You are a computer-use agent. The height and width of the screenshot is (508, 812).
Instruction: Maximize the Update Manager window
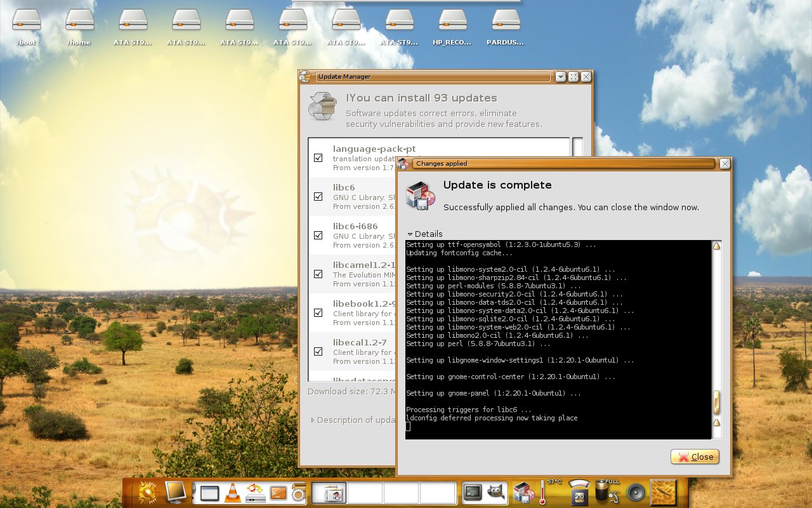(573, 77)
